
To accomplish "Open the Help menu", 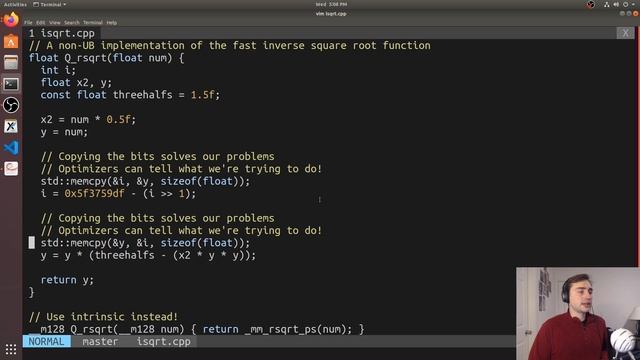I will pos(111,23).
